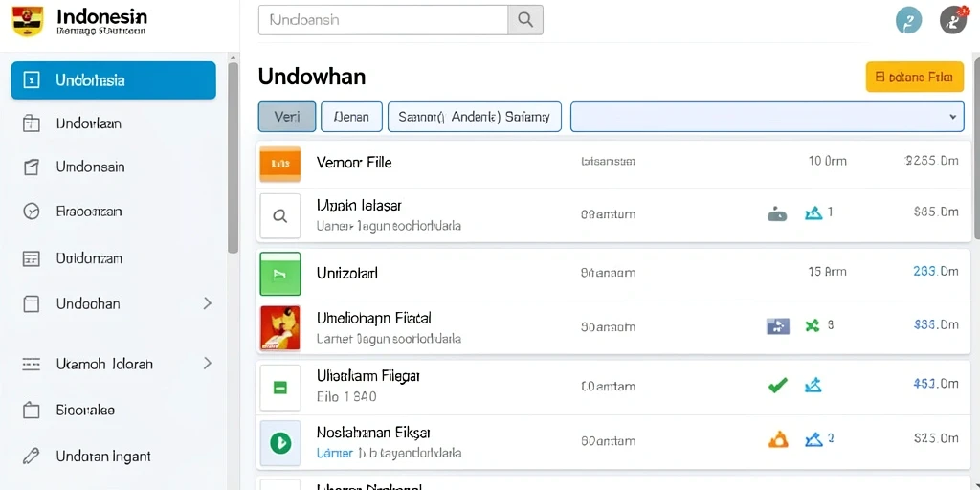Click the green Unizolarl file icon
Viewport: 980px width, 490px height.
tap(280, 274)
